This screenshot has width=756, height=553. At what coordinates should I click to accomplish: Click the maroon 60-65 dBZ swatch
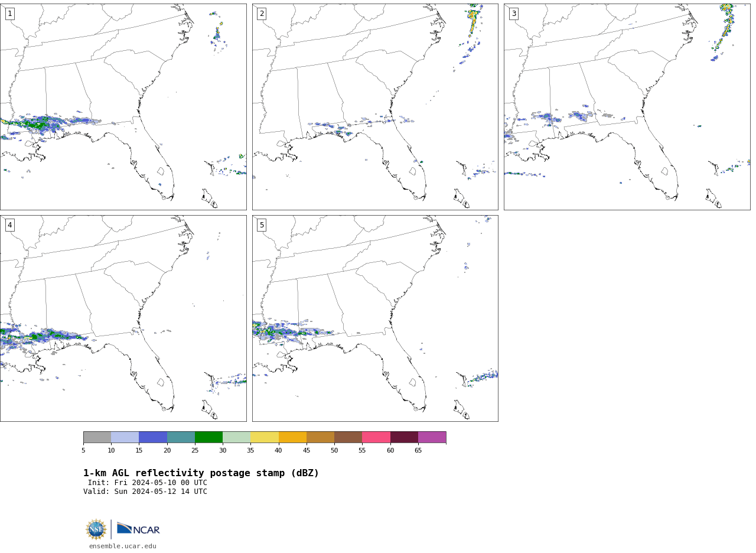coord(404,437)
